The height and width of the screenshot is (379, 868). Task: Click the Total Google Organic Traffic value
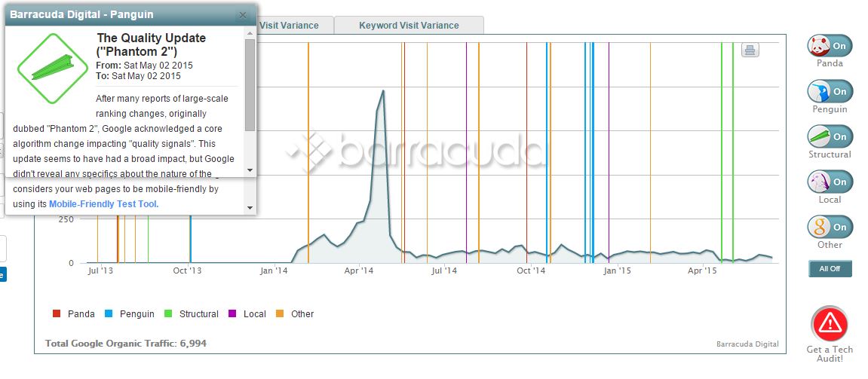[193, 344]
